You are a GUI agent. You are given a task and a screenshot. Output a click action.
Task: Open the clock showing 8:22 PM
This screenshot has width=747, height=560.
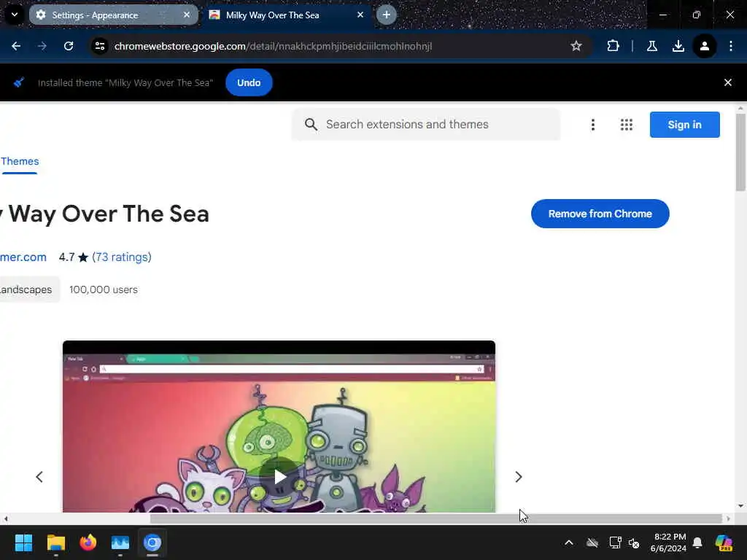pyautogui.click(x=669, y=542)
